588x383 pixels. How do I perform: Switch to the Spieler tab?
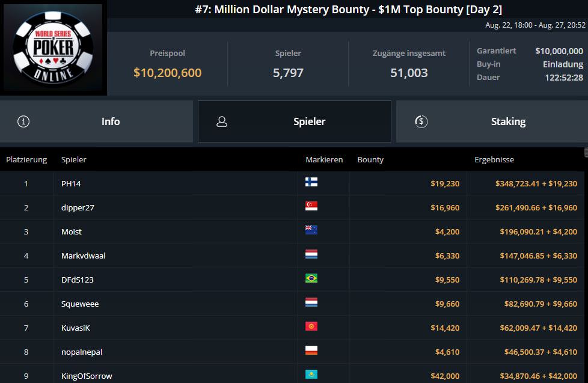point(295,121)
